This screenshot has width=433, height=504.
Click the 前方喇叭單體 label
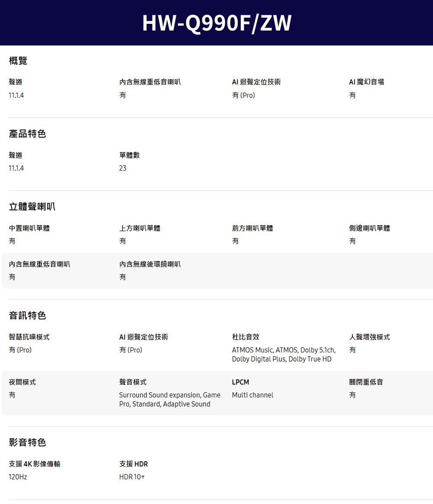pyautogui.click(x=252, y=228)
